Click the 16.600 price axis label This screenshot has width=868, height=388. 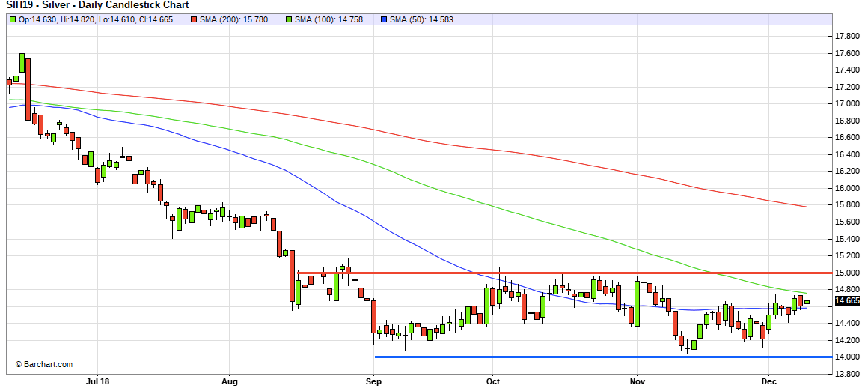point(847,138)
